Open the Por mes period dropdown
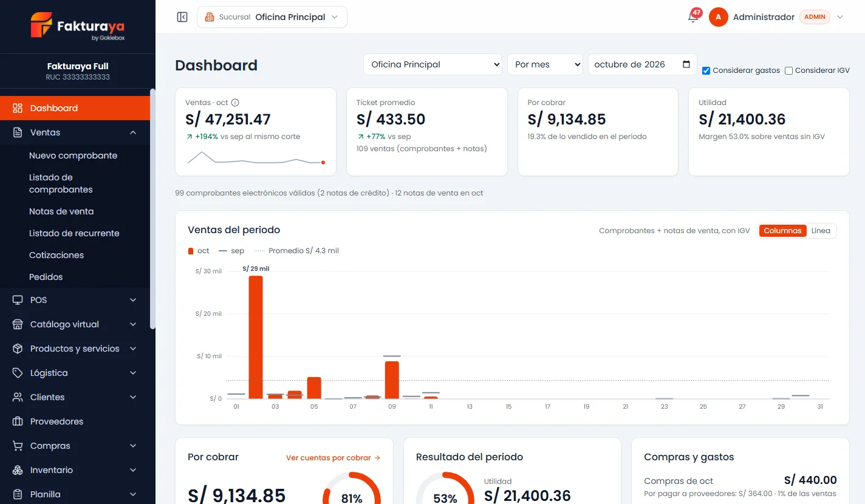This screenshot has height=504, width=865. point(545,64)
